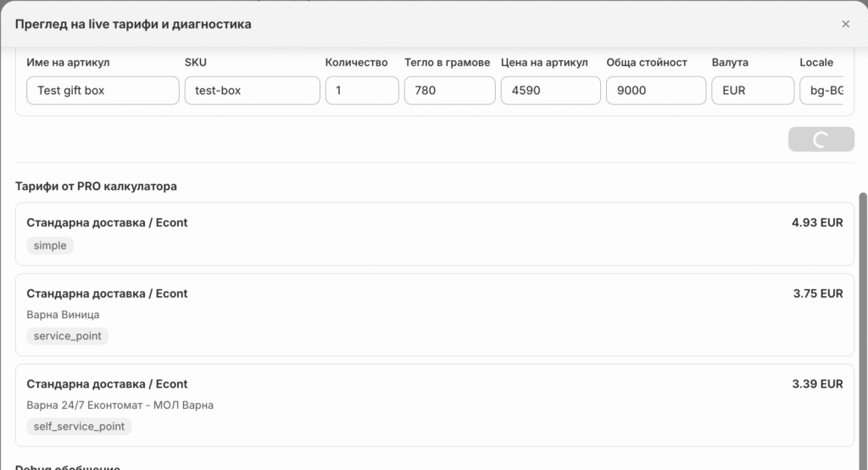Click the 'self_service_point' tag badge
This screenshot has height=470, width=868.
pyautogui.click(x=79, y=426)
